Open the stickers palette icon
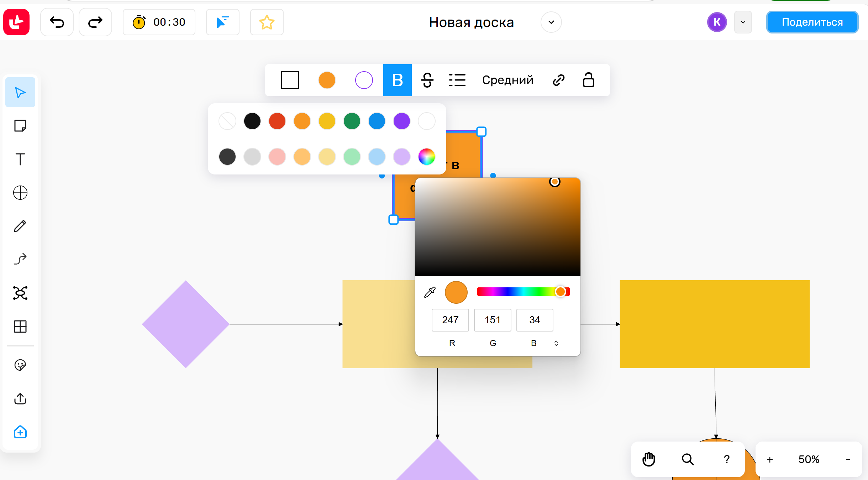868x480 pixels. [20, 365]
